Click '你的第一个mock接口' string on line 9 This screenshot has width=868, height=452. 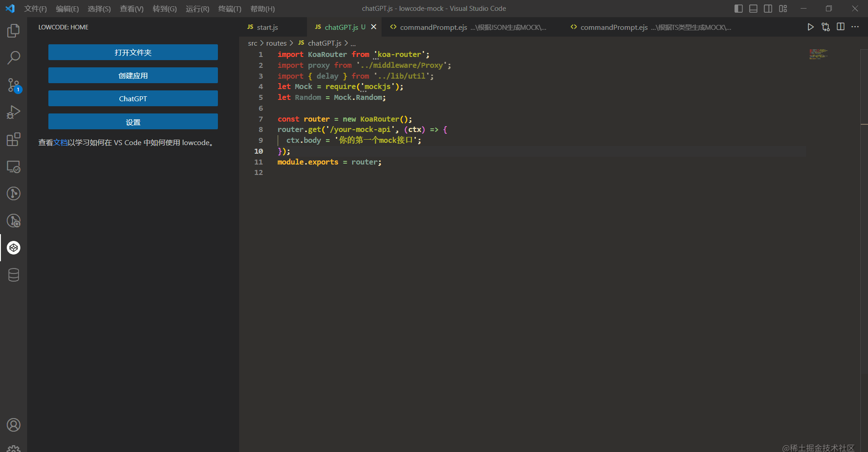pos(376,141)
